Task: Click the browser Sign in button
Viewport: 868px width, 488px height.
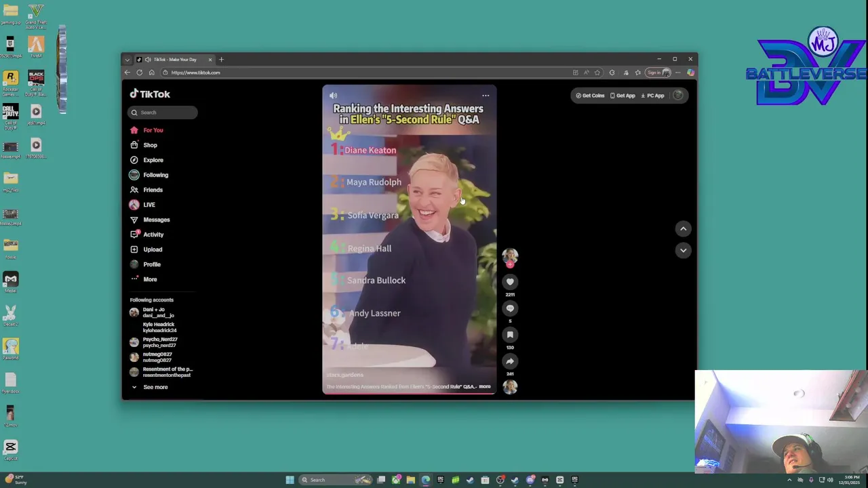Action: tap(658, 73)
